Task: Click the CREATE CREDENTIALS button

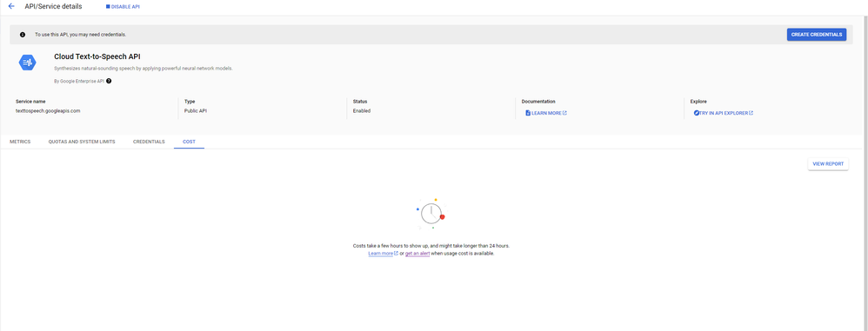Action: (x=817, y=34)
